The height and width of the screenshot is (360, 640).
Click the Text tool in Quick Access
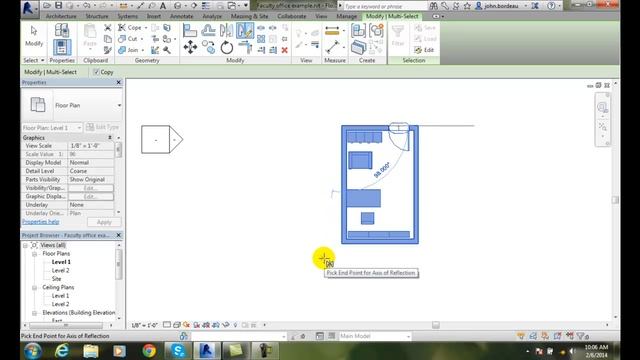[x=163, y=6]
